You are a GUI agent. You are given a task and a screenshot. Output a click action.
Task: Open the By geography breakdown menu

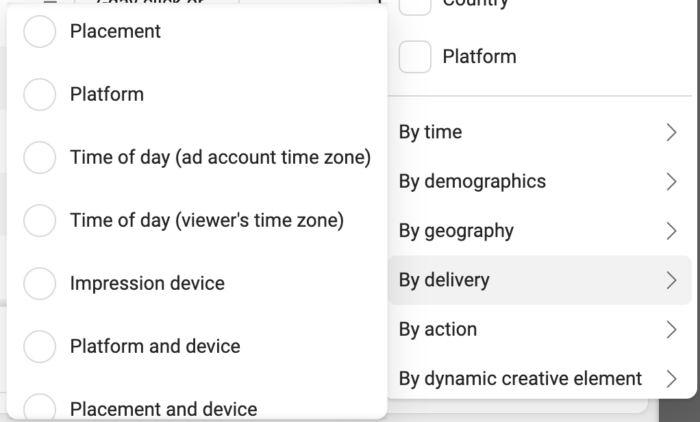[x=539, y=231]
